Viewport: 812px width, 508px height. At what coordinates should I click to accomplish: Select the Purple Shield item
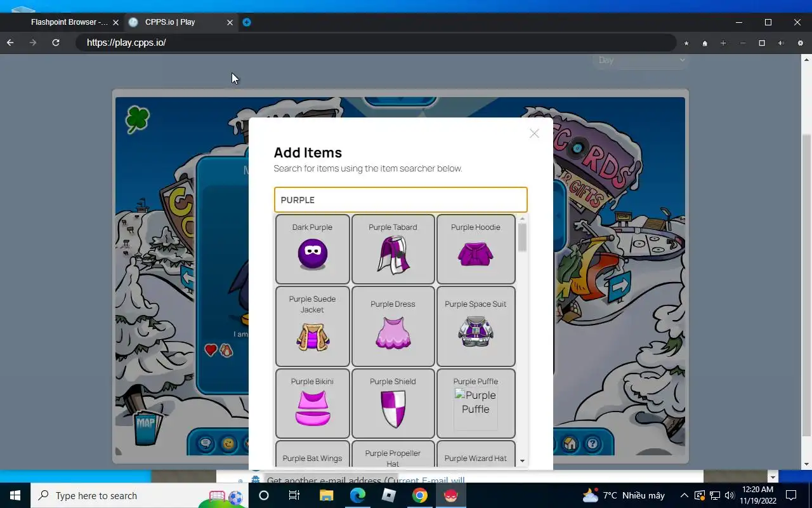pos(393,403)
